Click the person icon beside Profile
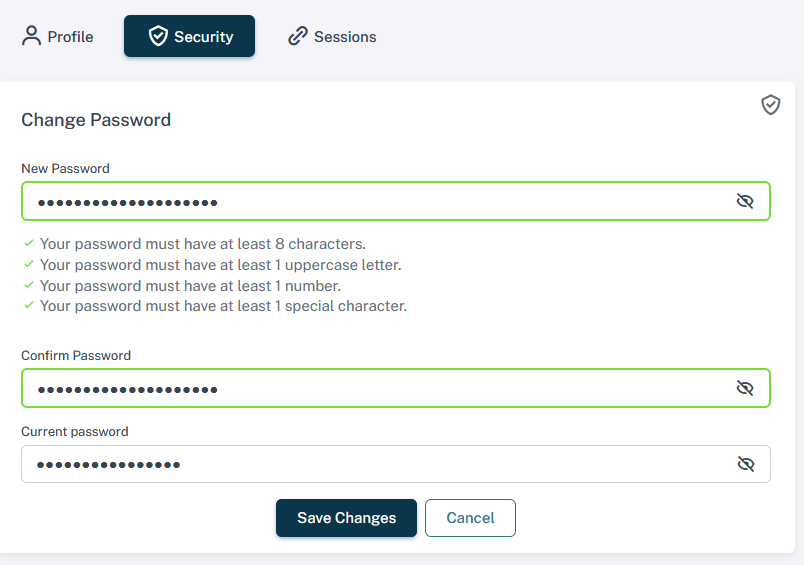 coord(31,36)
